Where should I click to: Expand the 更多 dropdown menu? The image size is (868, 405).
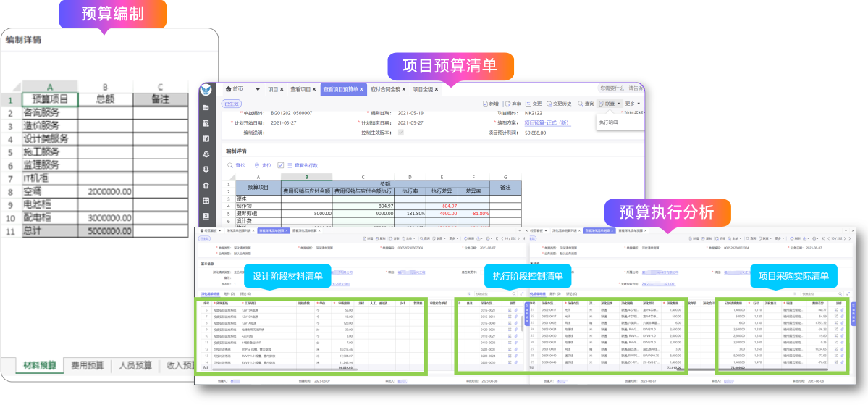pos(632,104)
